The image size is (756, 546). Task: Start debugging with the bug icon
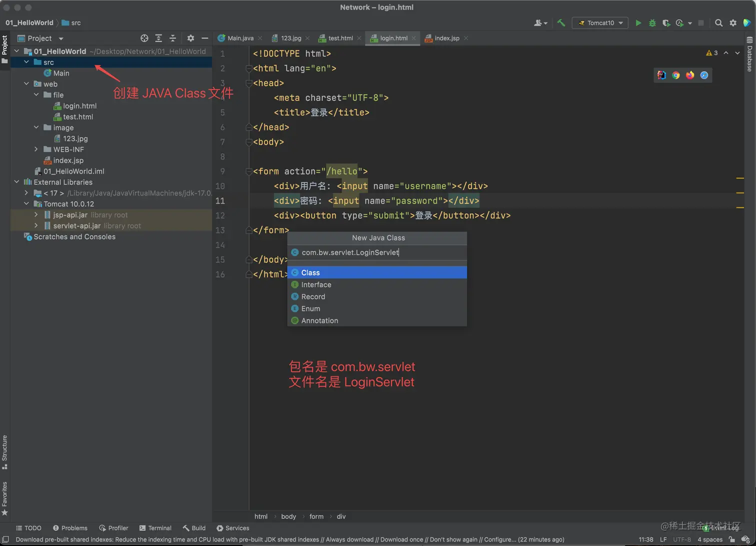point(652,23)
